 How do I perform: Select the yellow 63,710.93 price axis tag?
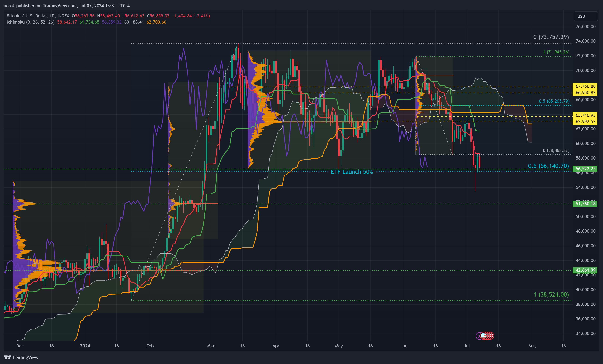click(585, 115)
